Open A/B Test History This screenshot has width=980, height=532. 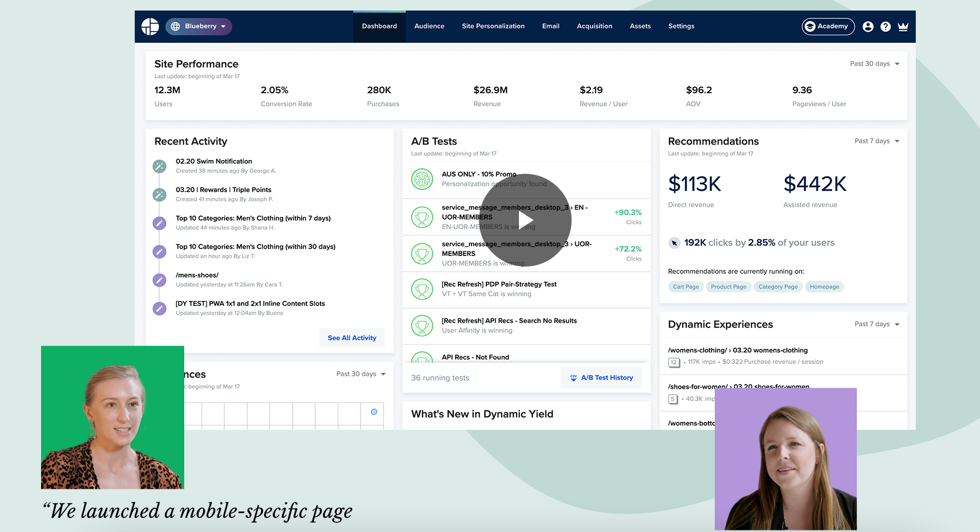[602, 378]
